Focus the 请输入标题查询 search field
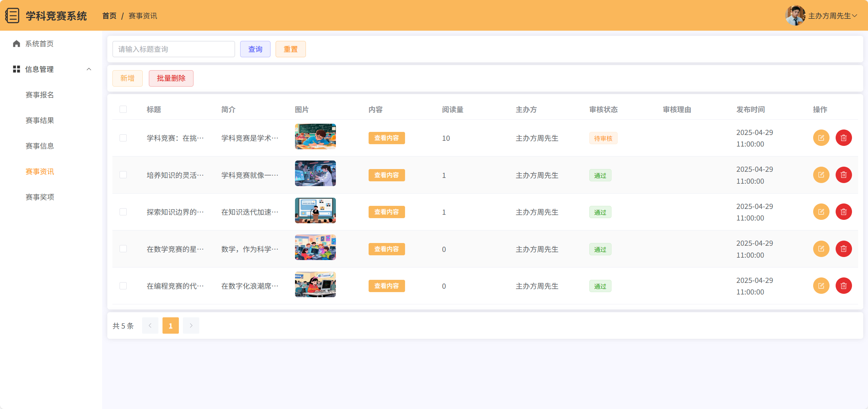Image resolution: width=868 pixels, height=409 pixels. coord(173,49)
